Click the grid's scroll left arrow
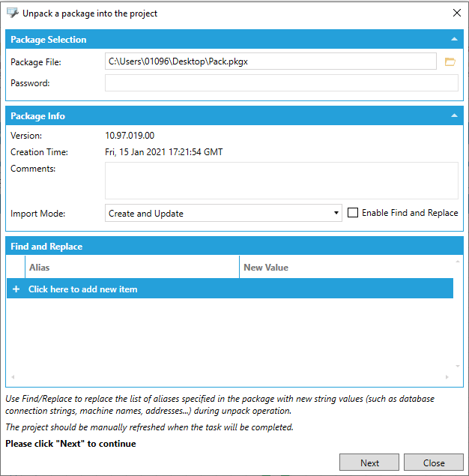The image size is (469, 476). point(12,377)
